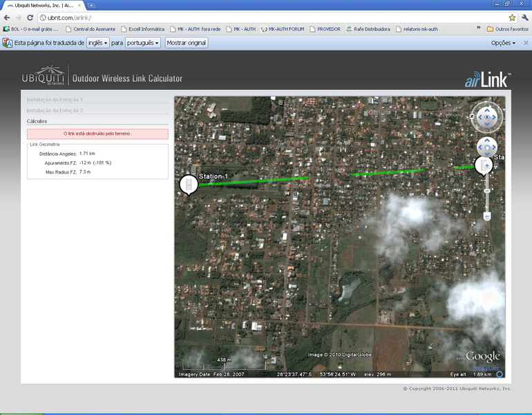Look right with the eye control's right arrow
Screen dimensions: 532x415
(x=494, y=117)
